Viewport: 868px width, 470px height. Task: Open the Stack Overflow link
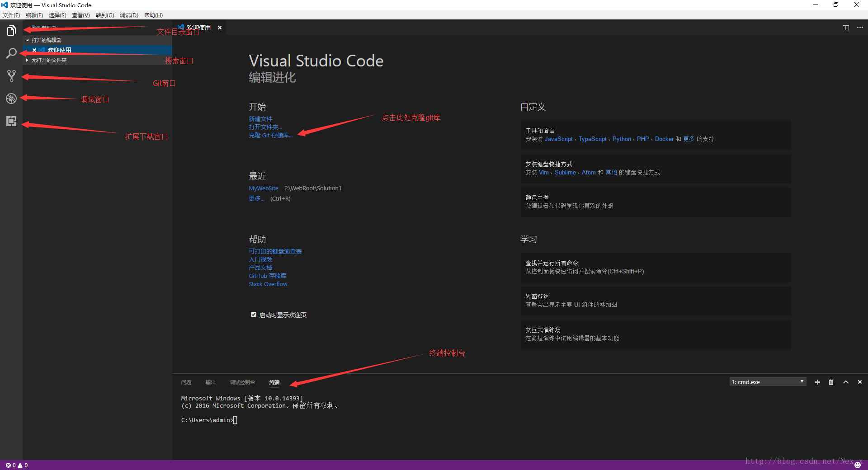268,284
